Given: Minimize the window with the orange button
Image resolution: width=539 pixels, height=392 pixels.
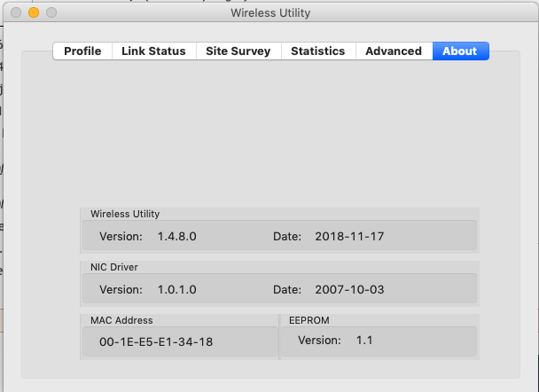Looking at the screenshot, I should click(34, 13).
